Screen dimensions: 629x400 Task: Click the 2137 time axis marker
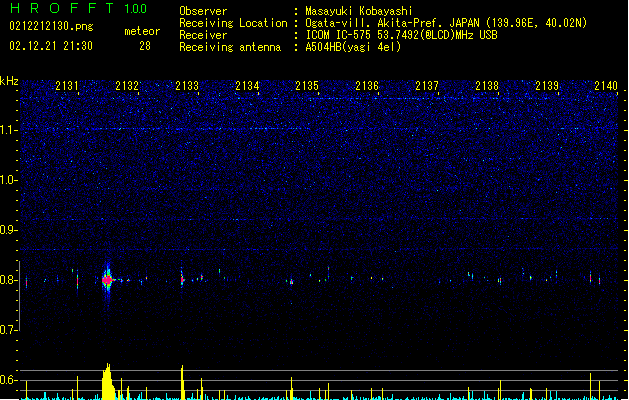tap(427, 86)
